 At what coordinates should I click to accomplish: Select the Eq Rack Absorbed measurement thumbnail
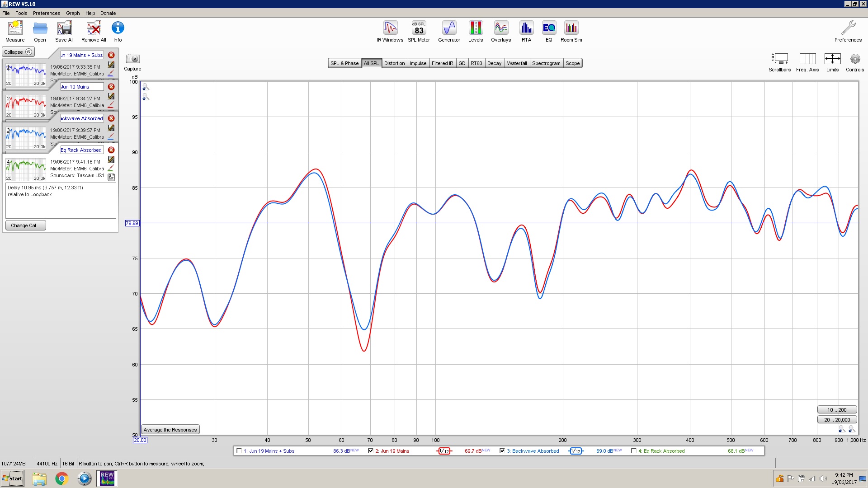pos(26,169)
